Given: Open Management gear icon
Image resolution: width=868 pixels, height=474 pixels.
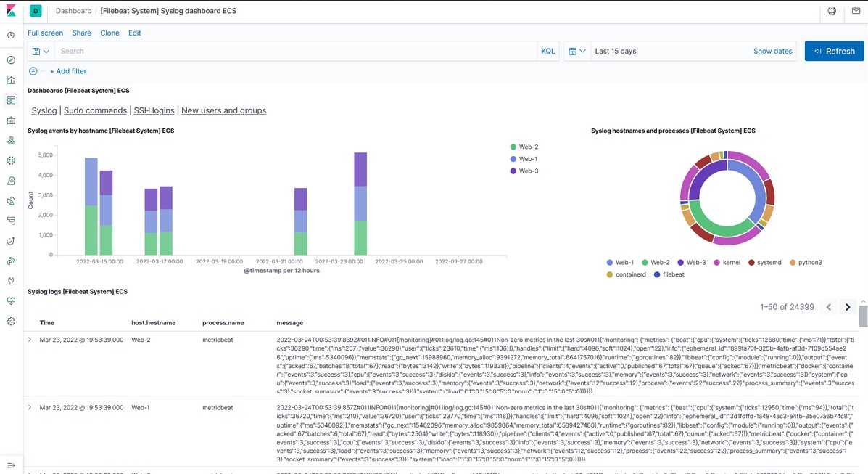Looking at the screenshot, I should coord(11,322).
